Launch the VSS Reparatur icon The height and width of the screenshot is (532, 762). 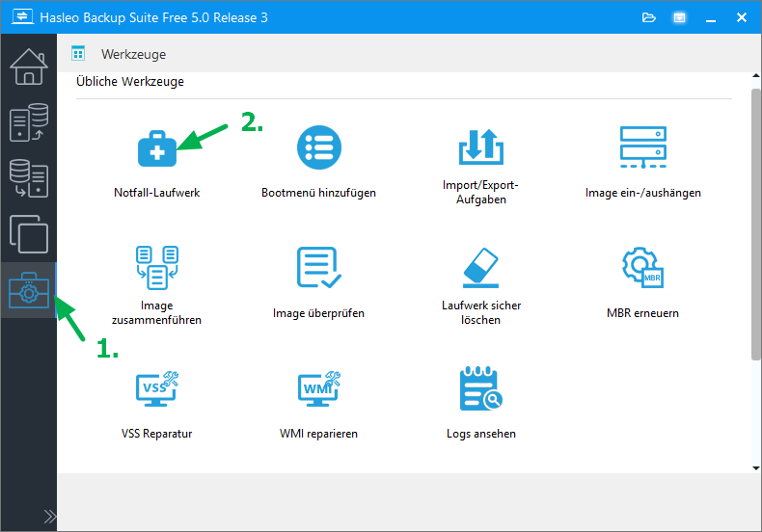pos(157,388)
